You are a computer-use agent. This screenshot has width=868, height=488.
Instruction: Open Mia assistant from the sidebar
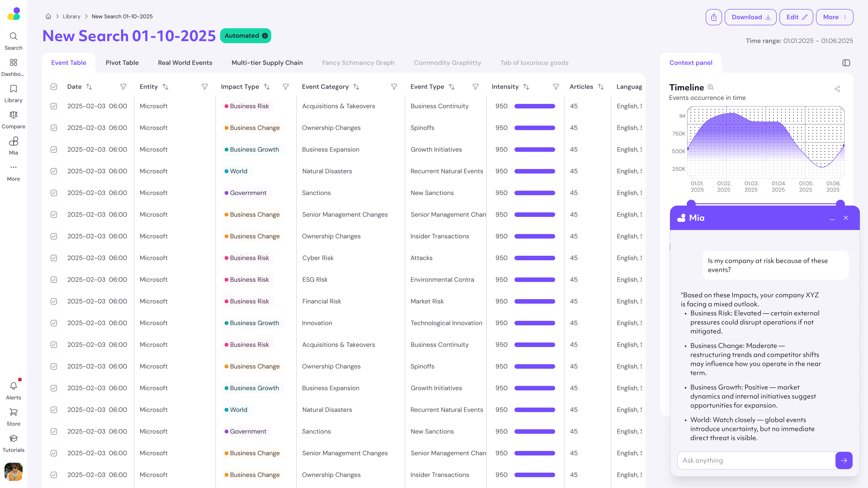pyautogui.click(x=14, y=141)
